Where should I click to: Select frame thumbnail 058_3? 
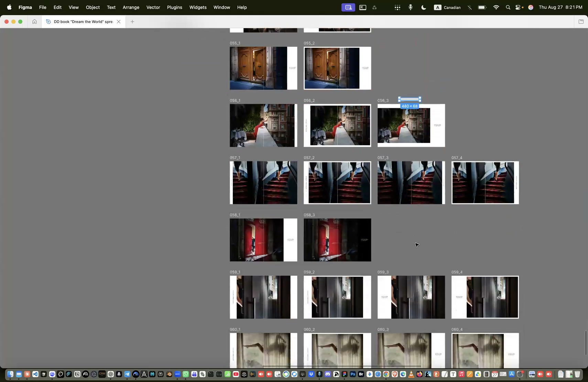[337, 240]
